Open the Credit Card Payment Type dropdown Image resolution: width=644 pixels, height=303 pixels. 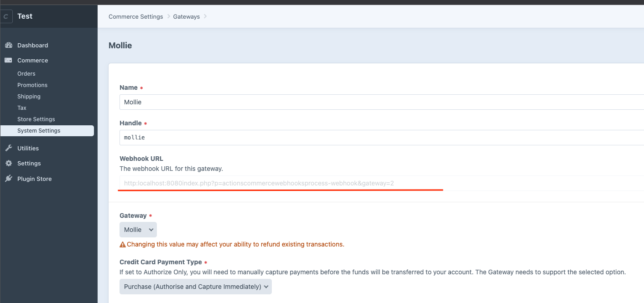click(x=195, y=286)
